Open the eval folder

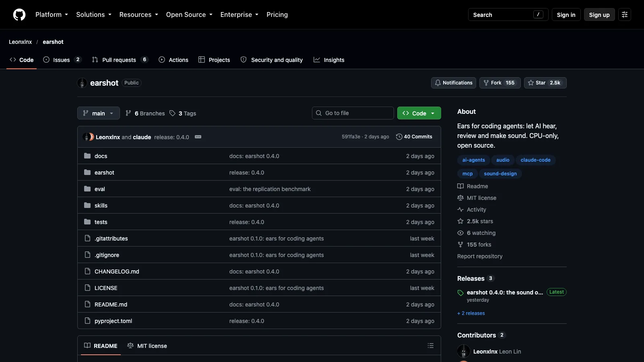click(100, 189)
